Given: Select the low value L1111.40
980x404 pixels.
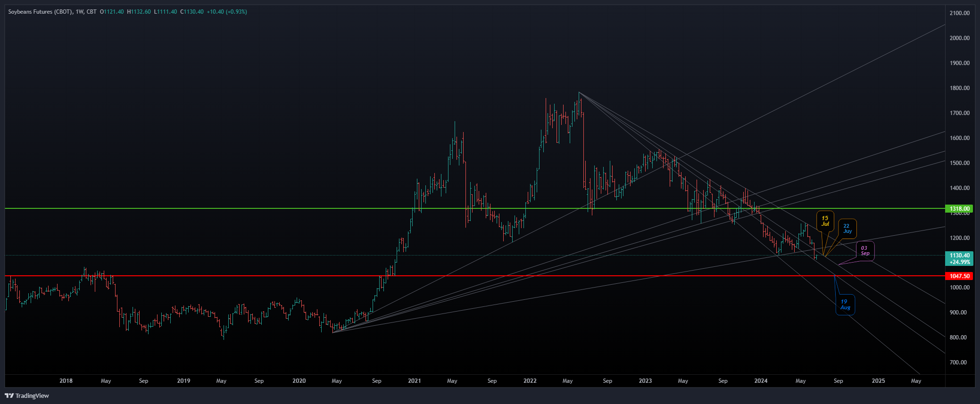Looking at the screenshot, I should [166, 12].
